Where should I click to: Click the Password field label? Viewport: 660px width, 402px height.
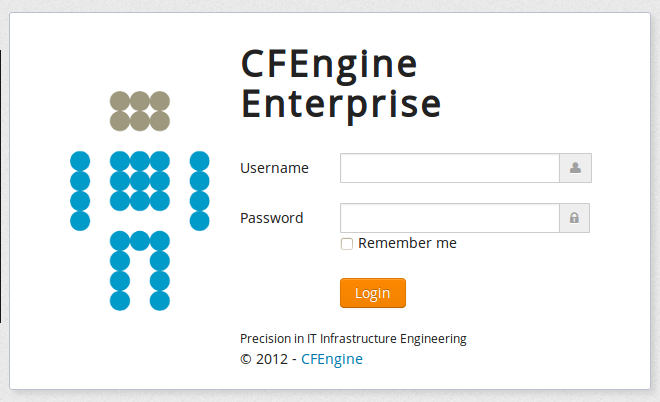(x=271, y=218)
